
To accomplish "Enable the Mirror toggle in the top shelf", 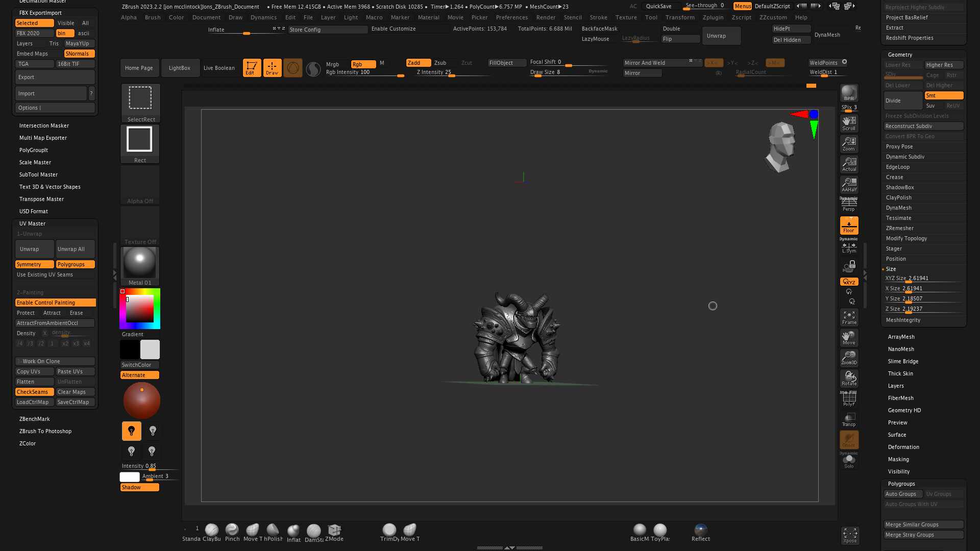I will point(642,73).
